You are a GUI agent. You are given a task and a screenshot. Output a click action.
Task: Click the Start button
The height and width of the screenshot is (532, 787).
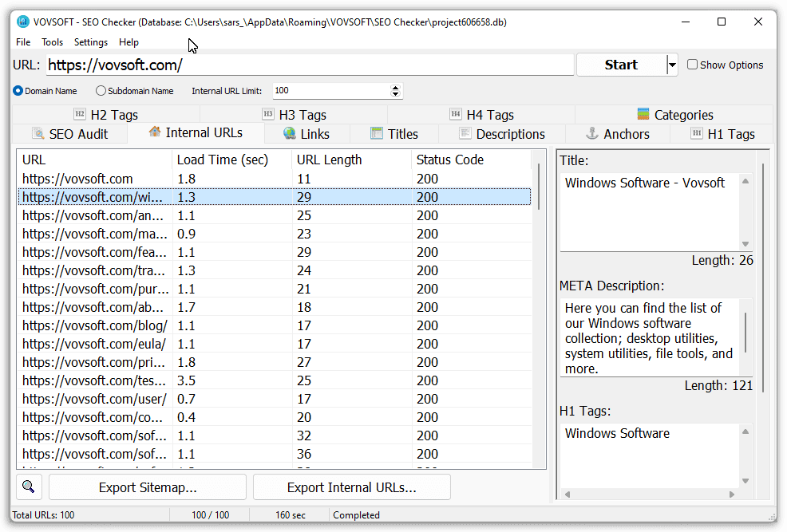621,65
